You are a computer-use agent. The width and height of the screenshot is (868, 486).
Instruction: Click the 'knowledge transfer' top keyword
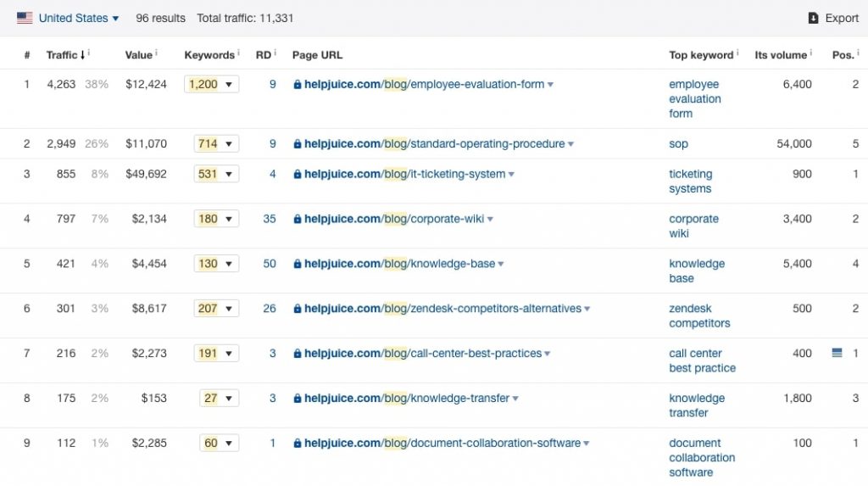(697, 405)
